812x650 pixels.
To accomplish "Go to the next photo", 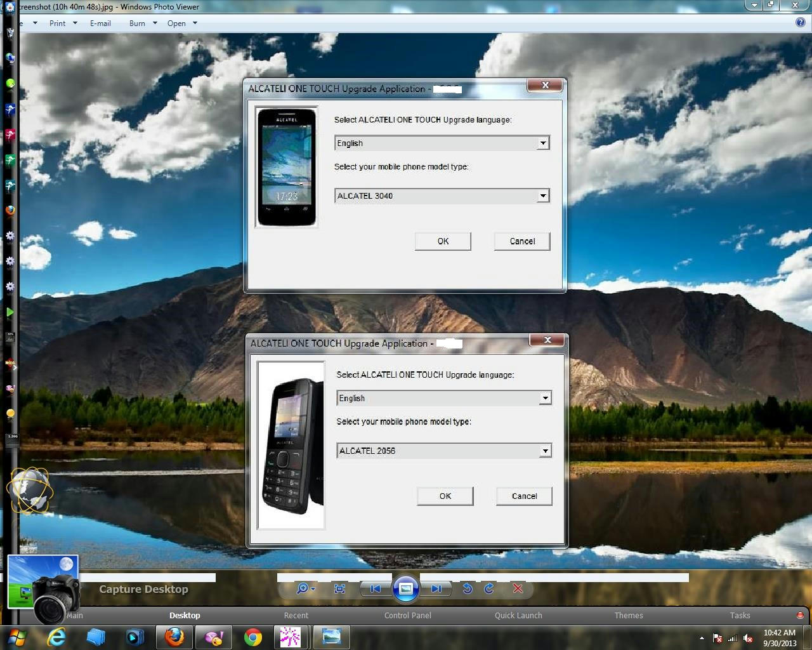I will coord(436,588).
